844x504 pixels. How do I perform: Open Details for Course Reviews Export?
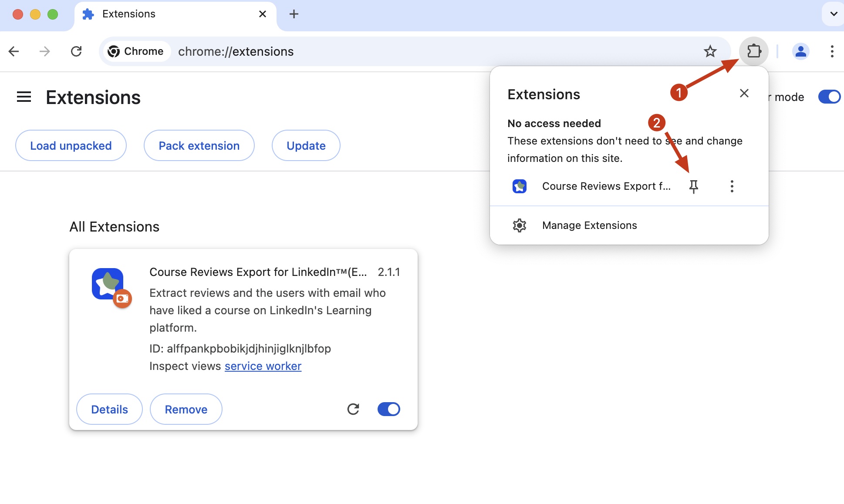coord(109,409)
